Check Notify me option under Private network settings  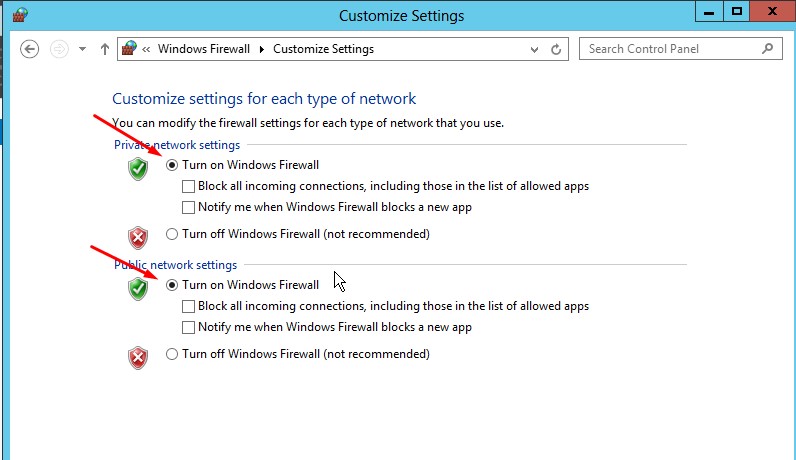189,207
